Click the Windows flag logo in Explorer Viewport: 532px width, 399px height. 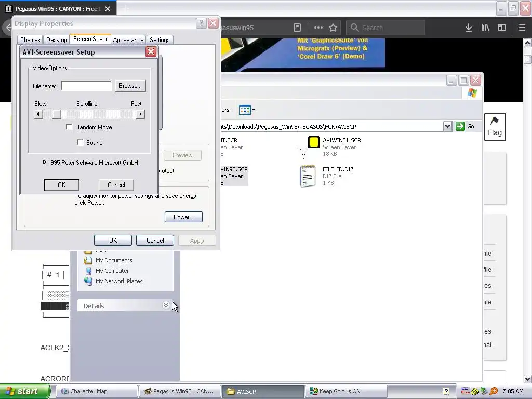pos(472,93)
